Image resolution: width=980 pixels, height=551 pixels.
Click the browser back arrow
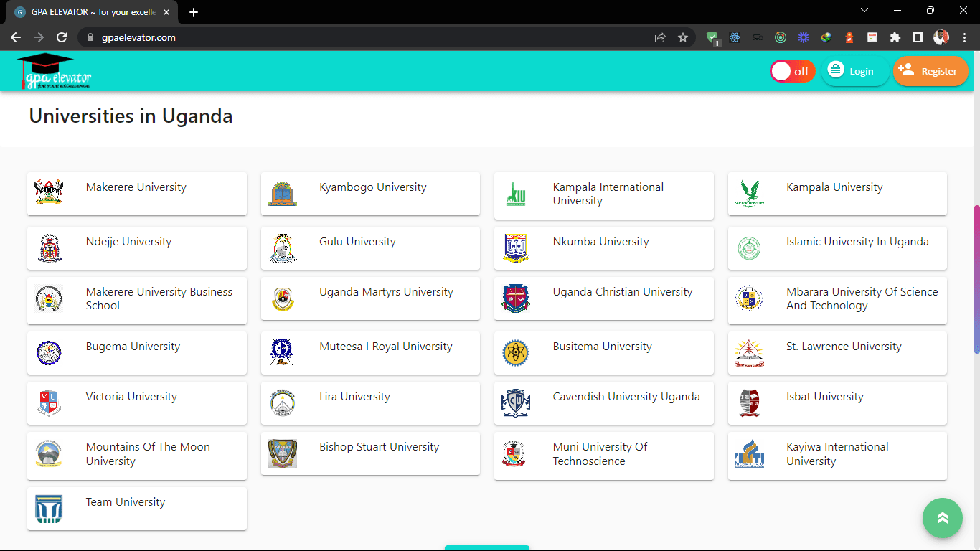coord(16,37)
